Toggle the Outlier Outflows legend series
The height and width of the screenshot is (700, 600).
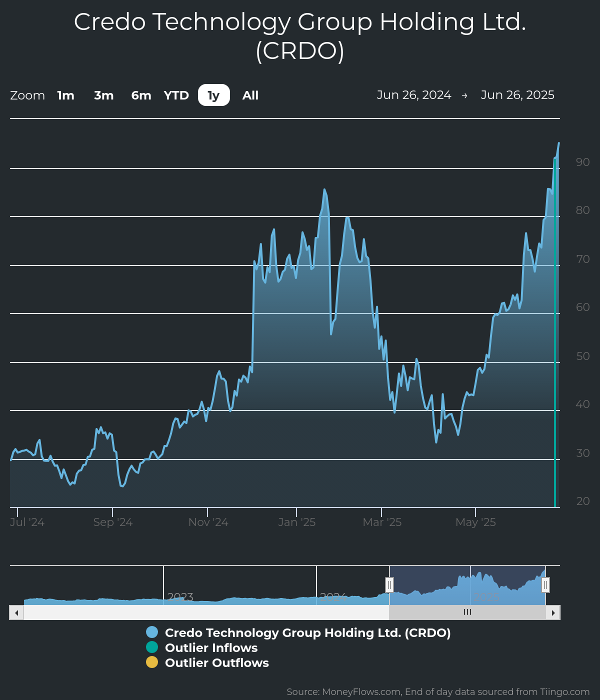(x=207, y=663)
